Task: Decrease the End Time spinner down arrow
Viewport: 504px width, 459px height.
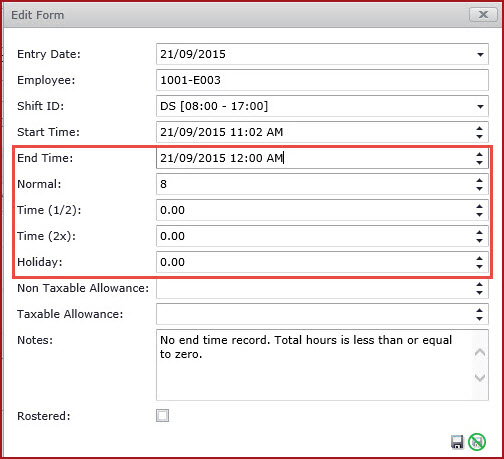Action: click(479, 162)
